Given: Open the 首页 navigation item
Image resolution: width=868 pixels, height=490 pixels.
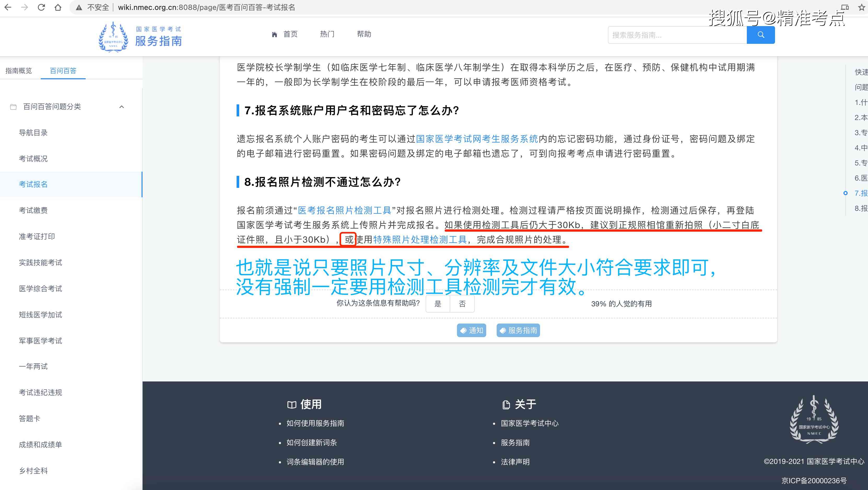Looking at the screenshot, I should point(290,34).
